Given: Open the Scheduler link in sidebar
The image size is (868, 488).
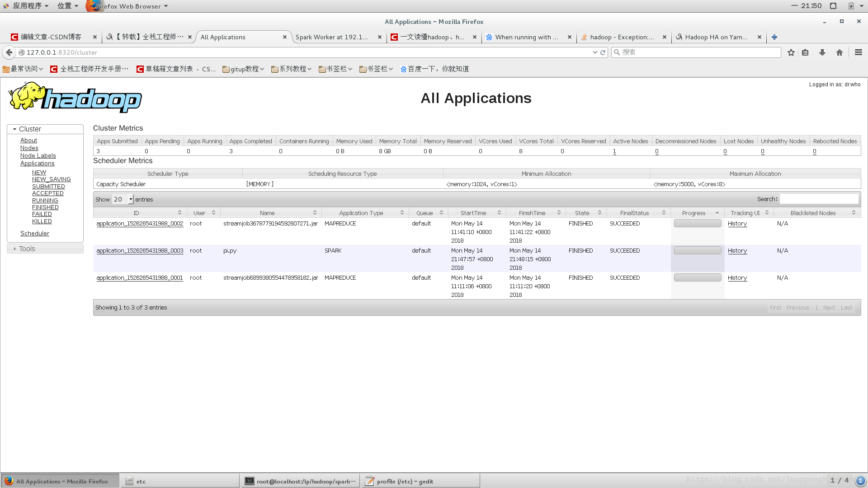Looking at the screenshot, I should (x=35, y=234).
